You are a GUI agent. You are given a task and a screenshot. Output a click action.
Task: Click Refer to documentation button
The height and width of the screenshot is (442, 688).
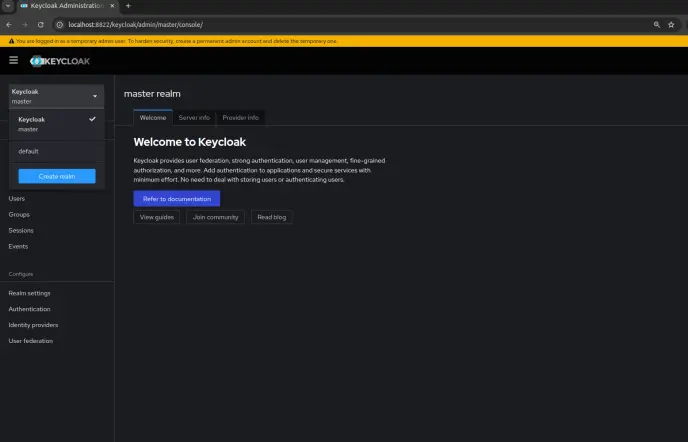tap(176, 199)
